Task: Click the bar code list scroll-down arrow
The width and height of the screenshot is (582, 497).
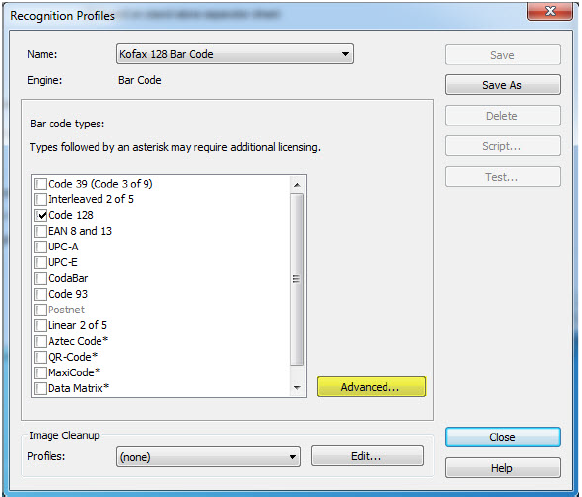Action: [x=297, y=388]
